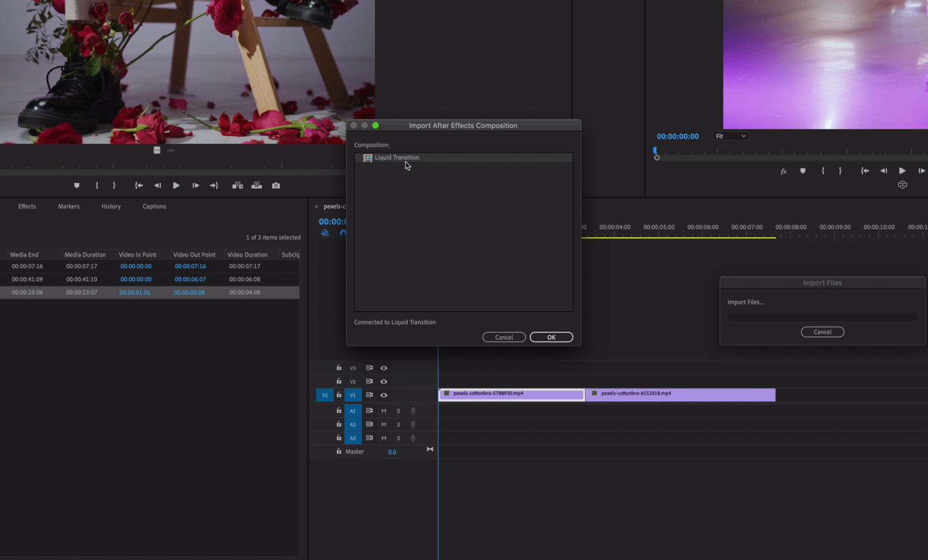
Task: Toggle track output visibility for V1
Action: 384,394
